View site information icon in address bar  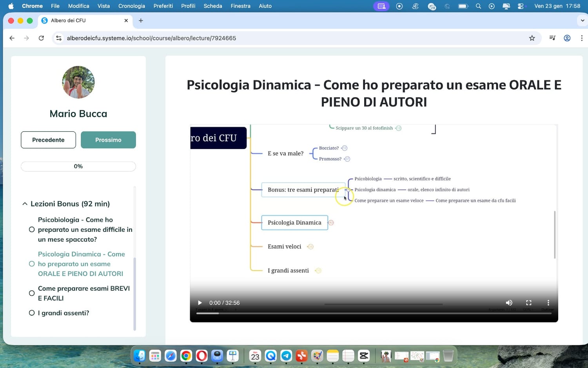click(59, 38)
